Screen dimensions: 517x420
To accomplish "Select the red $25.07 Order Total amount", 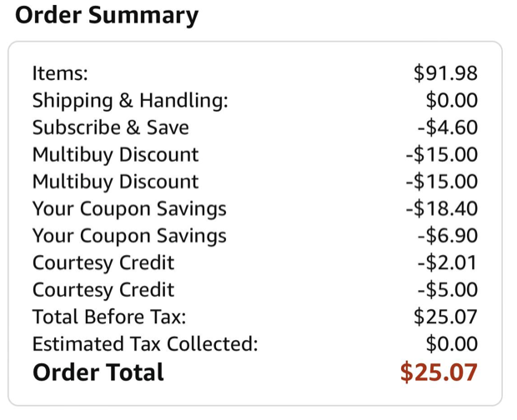I will click(x=439, y=372).
